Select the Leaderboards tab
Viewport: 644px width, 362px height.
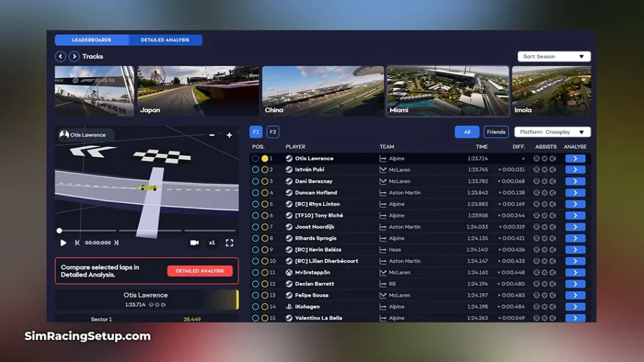point(91,40)
